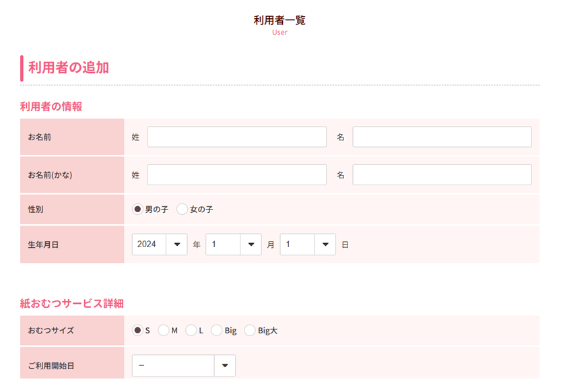Click the 利用者一覧 page title

(x=279, y=20)
